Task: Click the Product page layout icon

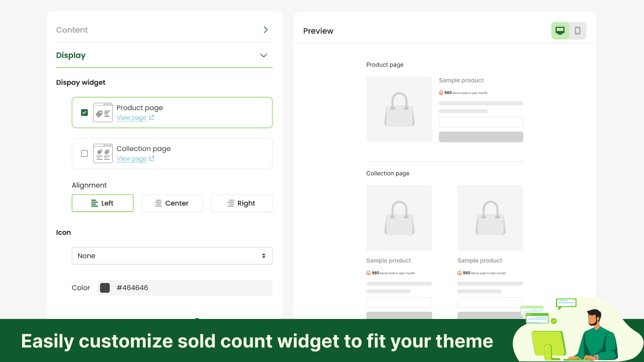Action: (x=103, y=113)
